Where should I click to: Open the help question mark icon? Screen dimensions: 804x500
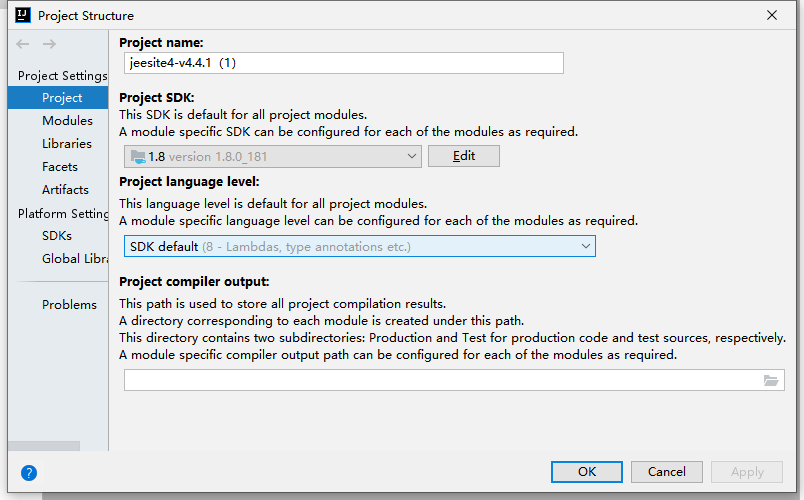(29, 473)
